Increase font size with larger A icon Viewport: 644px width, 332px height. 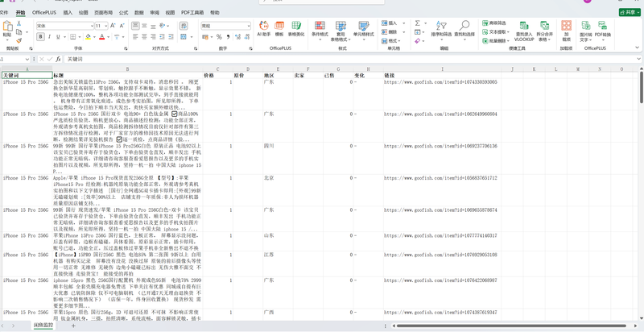point(113,26)
